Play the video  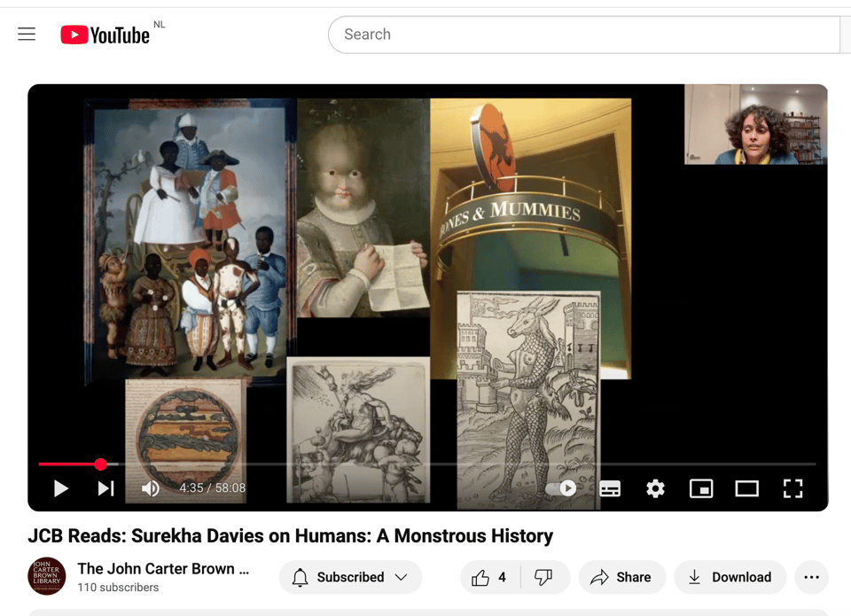[60, 488]
